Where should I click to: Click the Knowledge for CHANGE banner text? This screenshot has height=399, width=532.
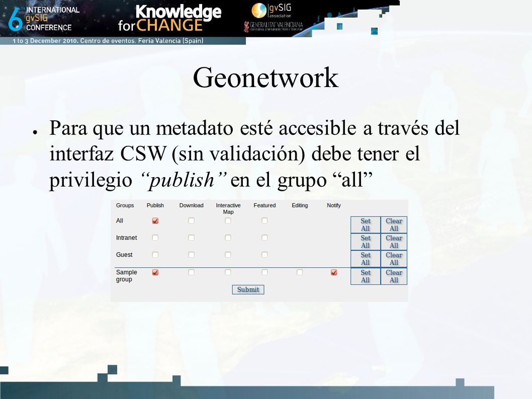click(x=169, y=18)
